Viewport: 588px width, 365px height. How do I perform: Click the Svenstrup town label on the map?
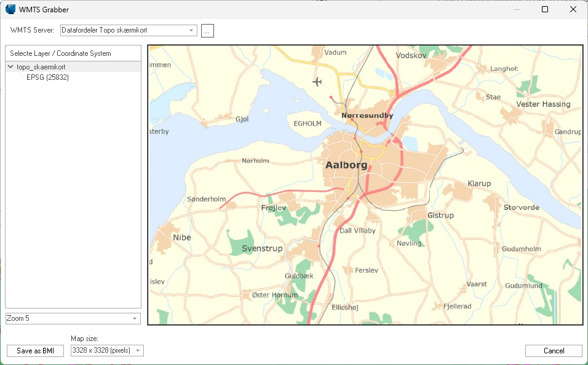[x=262, y=248]
